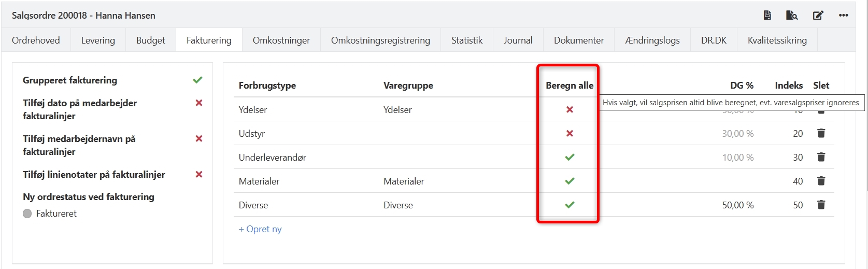868x269 pixels.
Task: Delete the Materialer row with the trash icon
Action: tap(821, 181)
